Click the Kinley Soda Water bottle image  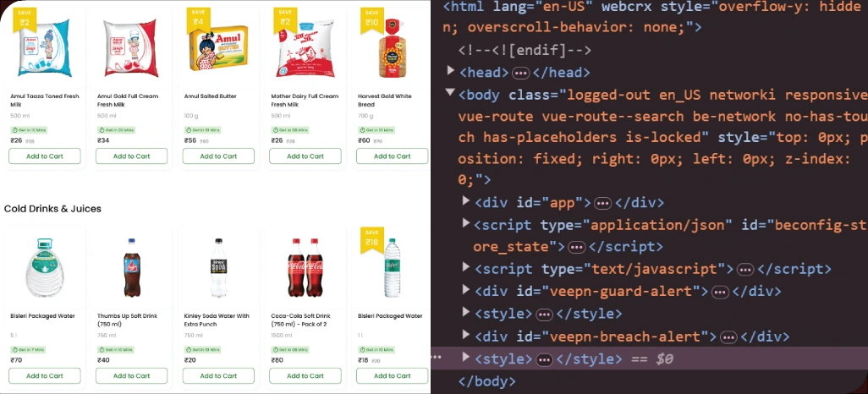pyautogui.click(x=218, y=267)
